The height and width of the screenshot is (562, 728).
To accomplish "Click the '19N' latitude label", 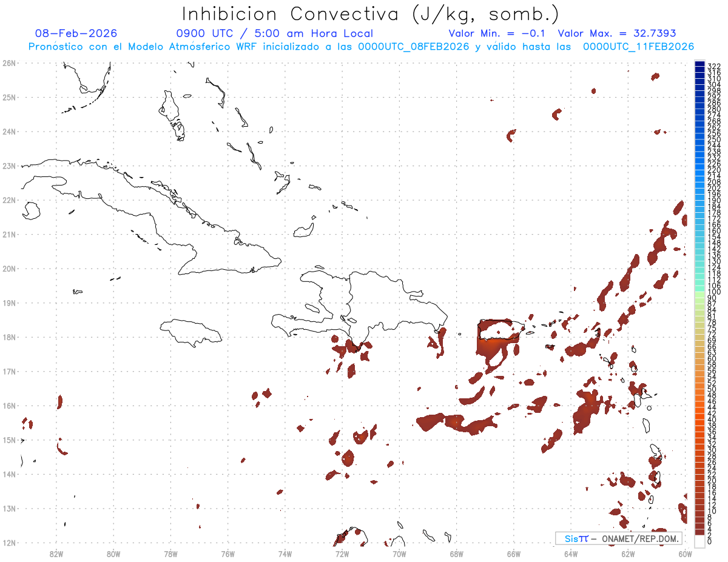I will [8, 303].
